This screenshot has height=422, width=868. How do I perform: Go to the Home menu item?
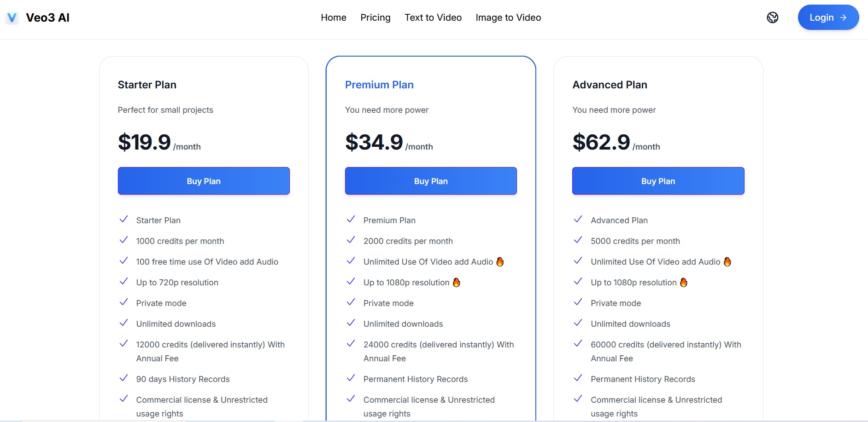tap(334, 17)
